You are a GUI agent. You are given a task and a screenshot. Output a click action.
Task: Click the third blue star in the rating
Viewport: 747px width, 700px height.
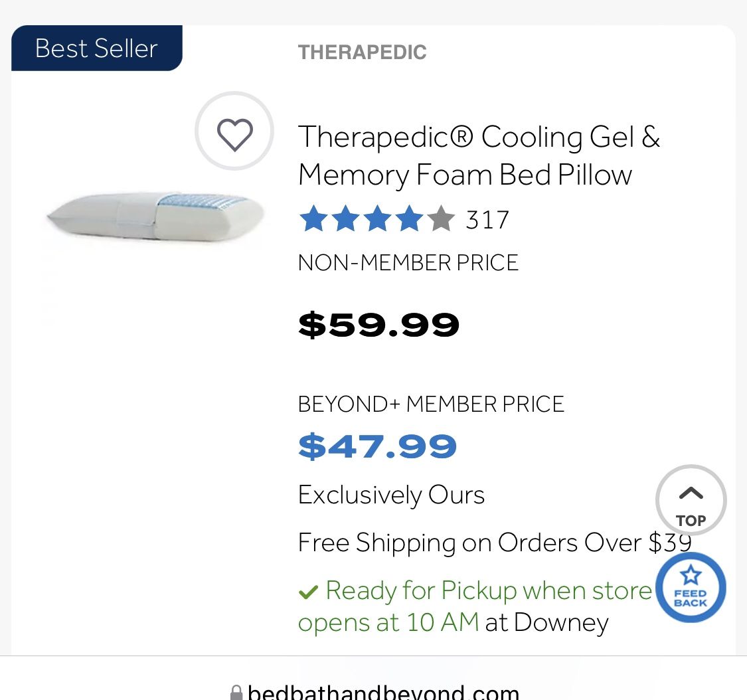click(378, 219)
